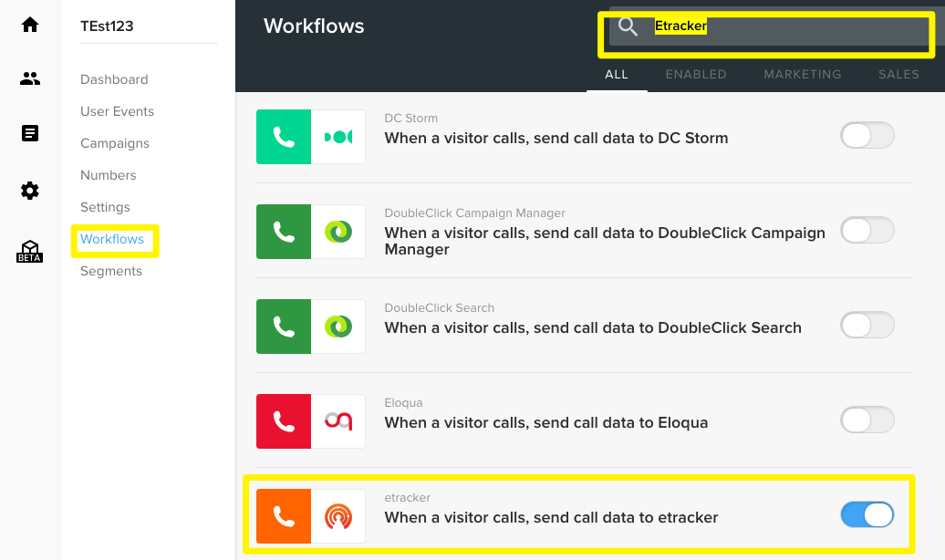
Task: Click DoubleClick Search phone icon
Action: pos(284,327)
